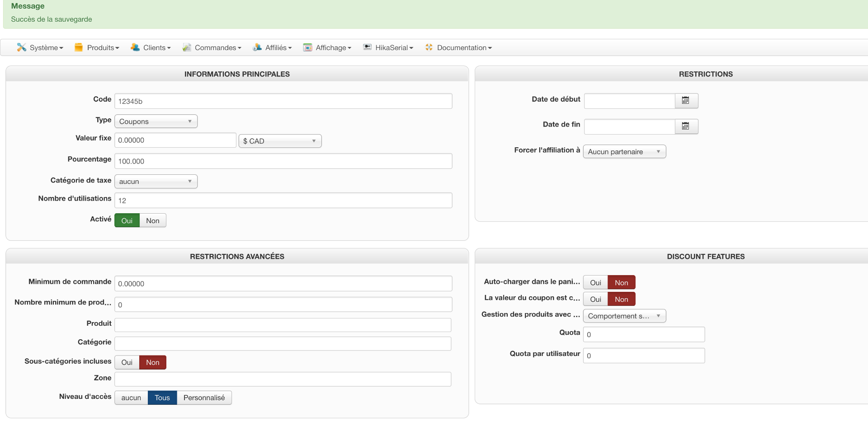Image resolution: width=868 pixels, height=435 pixels.
Task: Enable Auto-charger dans le panier with Oui
Action: tap(595, 282)
